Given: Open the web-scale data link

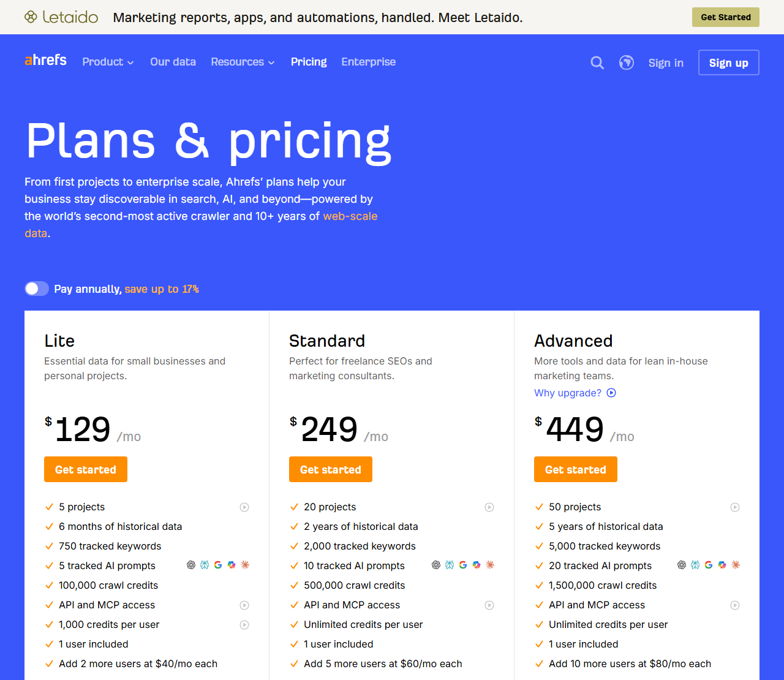Looking at the screenshot, I should (350, 216).
